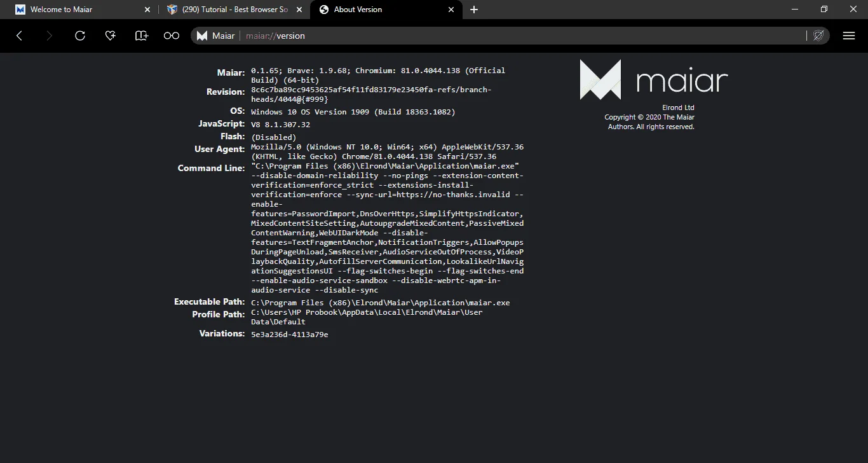Click the JavaScript label
The width and height of the screenshot is (868, 463).
(221, 124)
